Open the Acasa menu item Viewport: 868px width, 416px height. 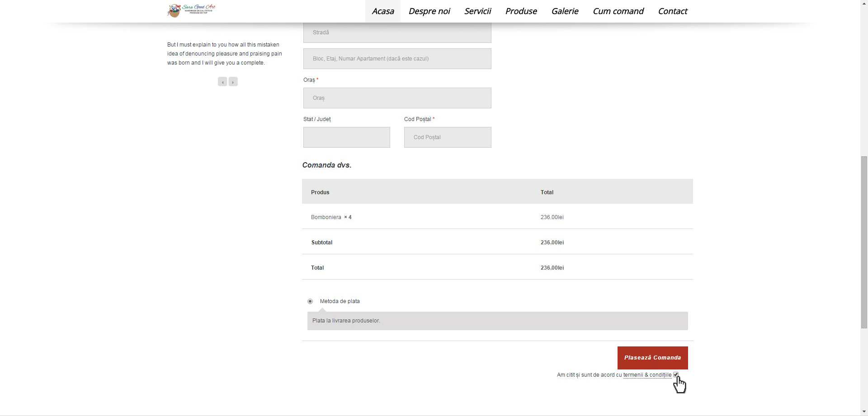[x=382, y=11]
